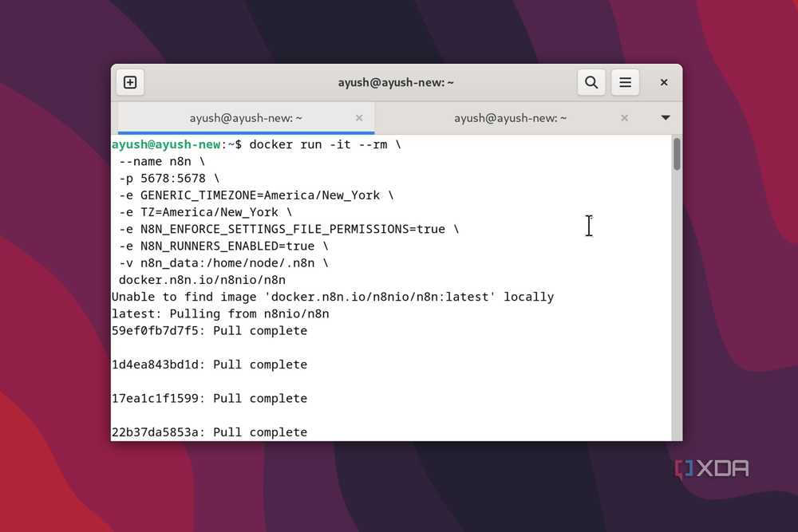Screen dimensions: 798x532
Task: Switch to the second ayush@ayush-new tab
Action: pos(511,118)
